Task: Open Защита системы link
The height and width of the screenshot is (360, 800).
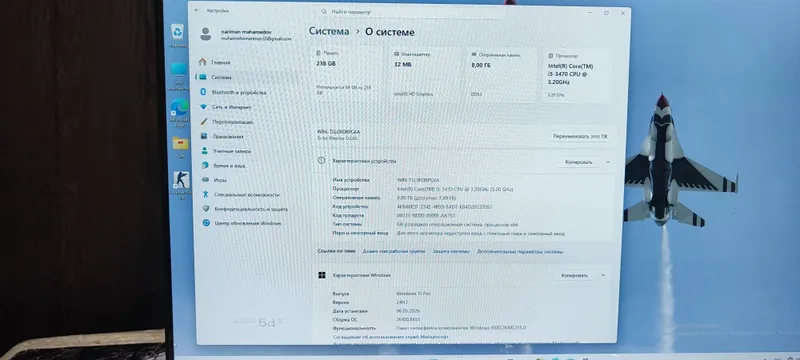Action: [451, 251]
